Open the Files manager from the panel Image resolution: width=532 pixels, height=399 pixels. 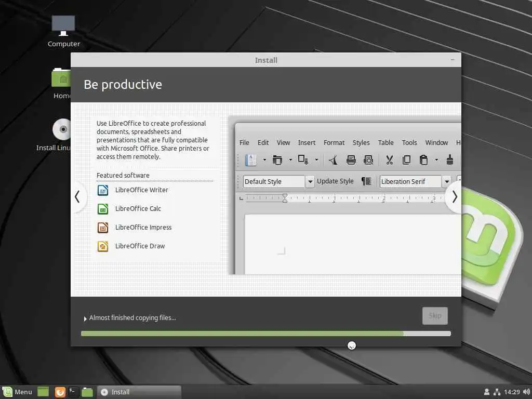(87, 392)
